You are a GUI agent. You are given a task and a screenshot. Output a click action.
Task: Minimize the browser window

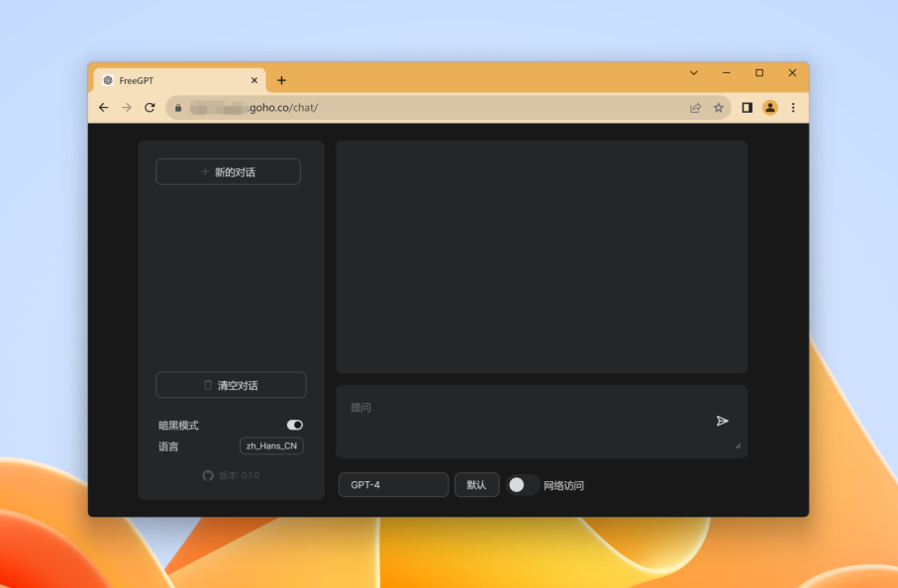(x=726, y=72)
